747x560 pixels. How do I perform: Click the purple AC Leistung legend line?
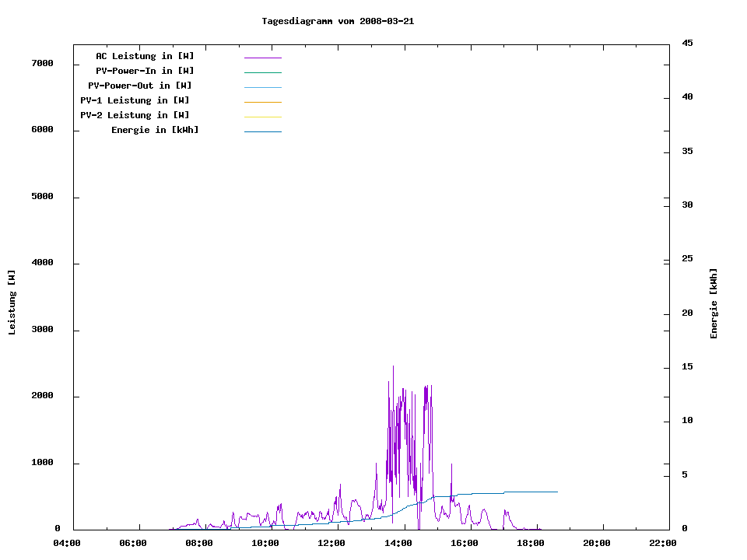(262, 58)
